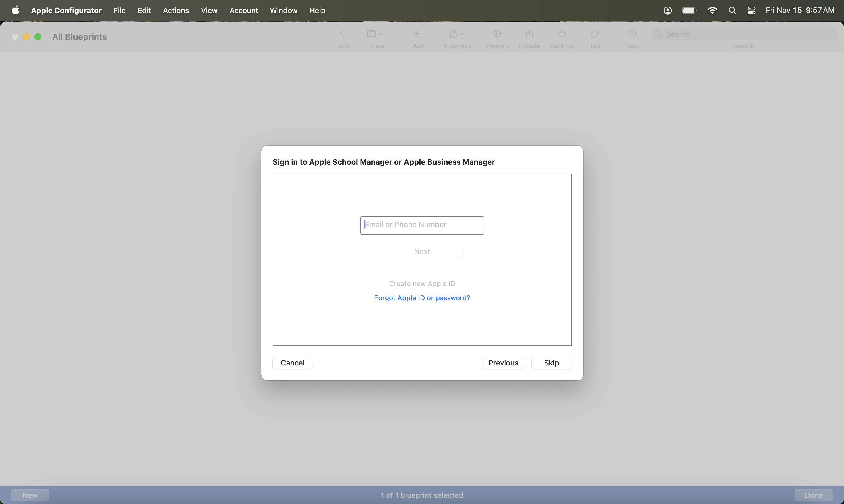Cancel the sign-in dialog
This screenshot has height=504, width=844.
[x=293, y=363]
